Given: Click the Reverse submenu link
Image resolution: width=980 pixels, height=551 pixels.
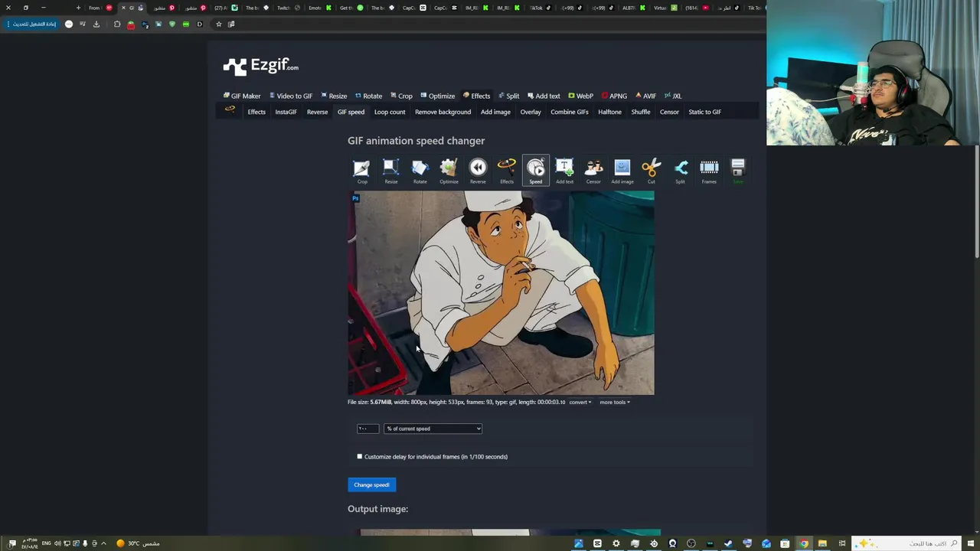Looking at the screenshot, I should pyautogui.click(x=317, y=112).
